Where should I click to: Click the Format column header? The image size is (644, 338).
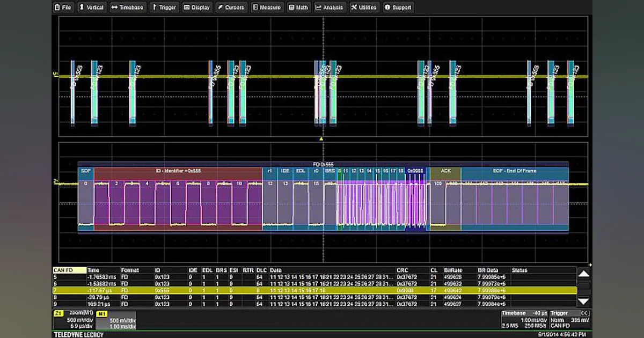click(129, 270)
